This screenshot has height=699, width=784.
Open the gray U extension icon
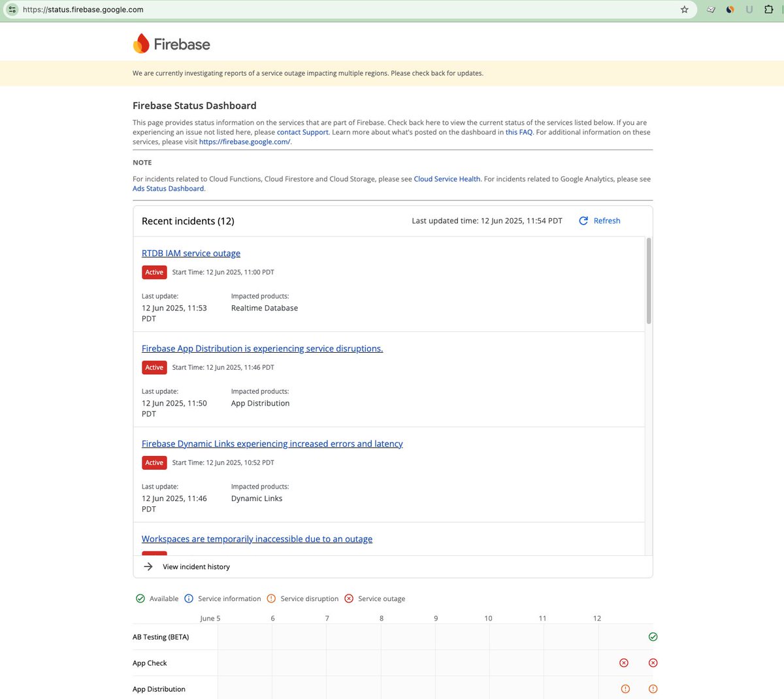click(749, 10)
